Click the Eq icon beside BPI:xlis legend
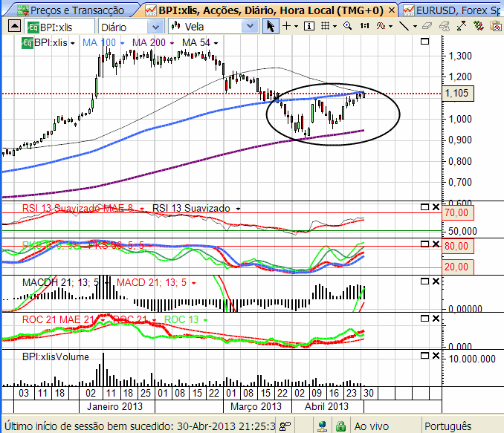504x433 pixels. click(x=28, y=43)
